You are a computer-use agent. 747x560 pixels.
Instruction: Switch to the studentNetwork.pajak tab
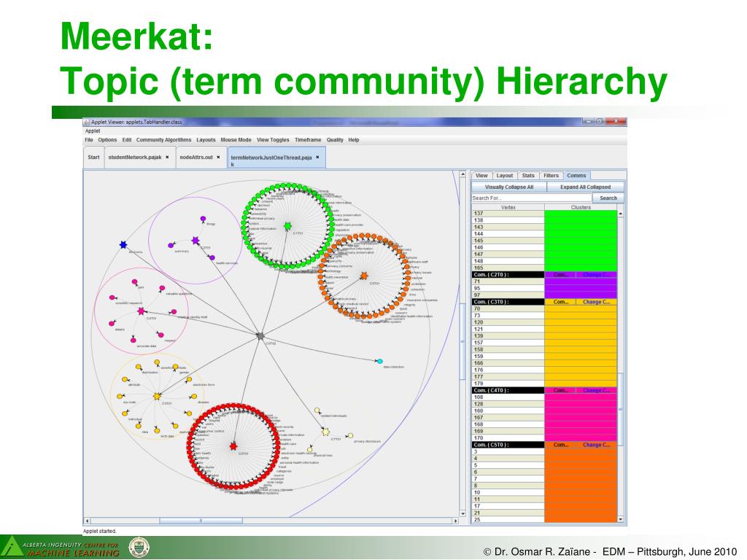135,157
